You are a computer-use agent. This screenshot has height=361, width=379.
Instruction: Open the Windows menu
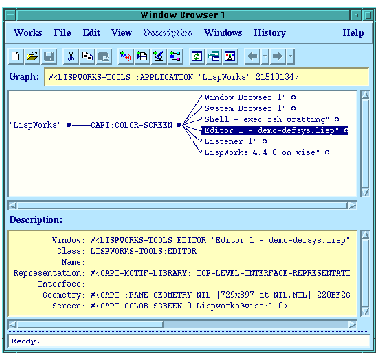[223, 33]
